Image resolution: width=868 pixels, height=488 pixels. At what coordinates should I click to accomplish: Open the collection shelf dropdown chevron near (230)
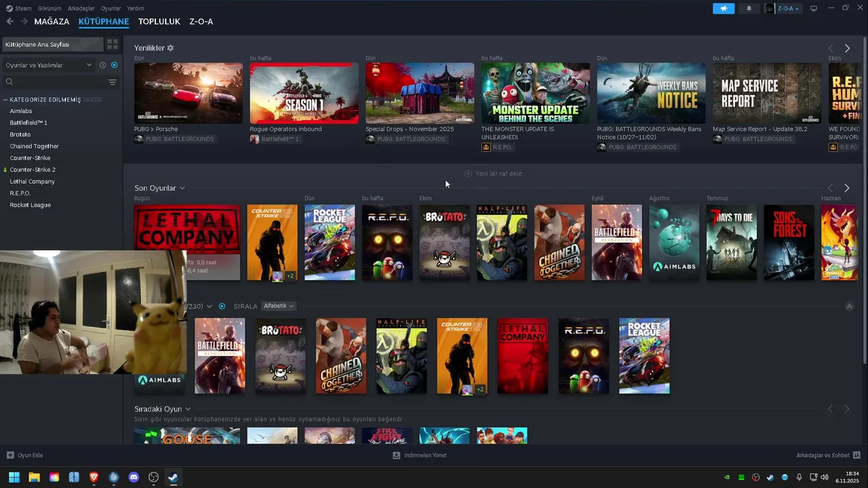(210, 306)
